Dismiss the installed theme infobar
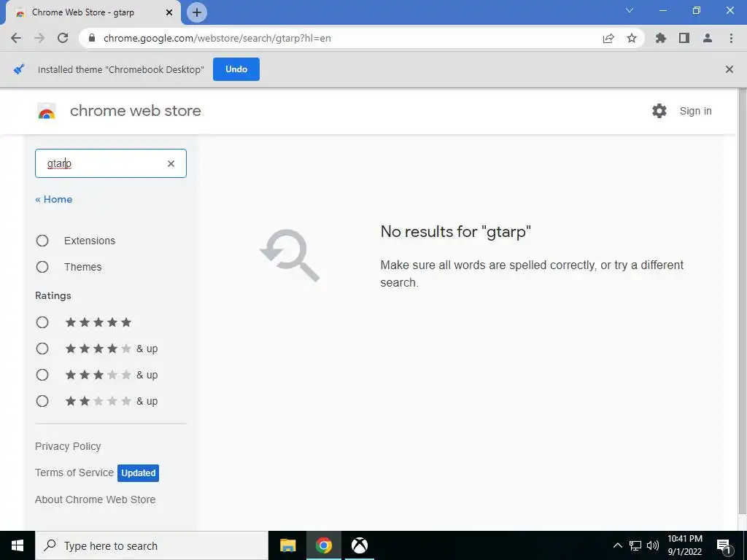The height and width of the screenshot is (560, 747). tap(729, 69)
